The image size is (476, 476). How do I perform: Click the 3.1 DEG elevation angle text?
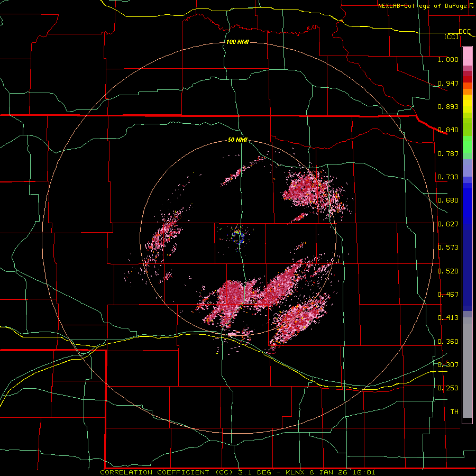click(x=254, y=472)
